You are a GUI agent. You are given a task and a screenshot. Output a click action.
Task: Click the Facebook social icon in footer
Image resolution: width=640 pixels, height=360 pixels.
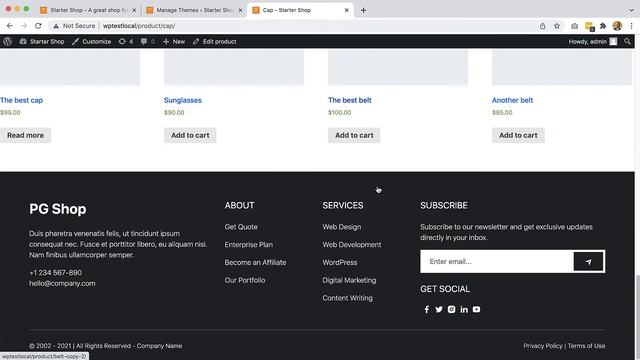427,309
